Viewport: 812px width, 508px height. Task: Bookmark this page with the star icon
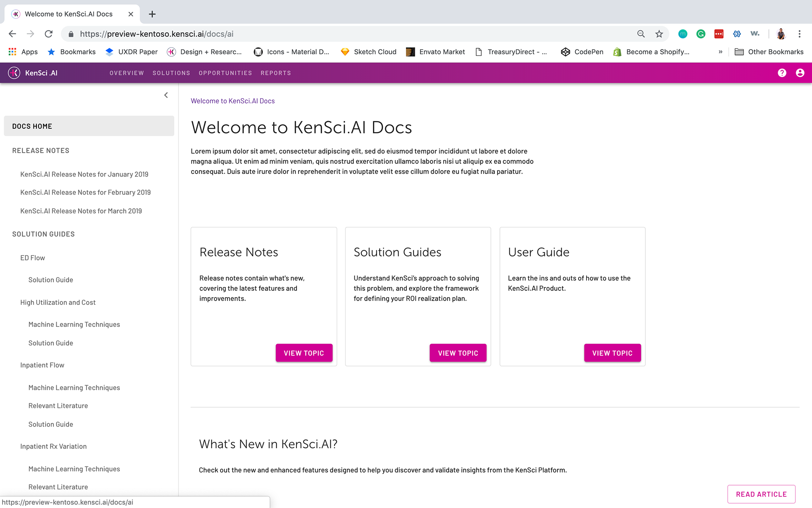pyautogui.click(x=659, y=34)
